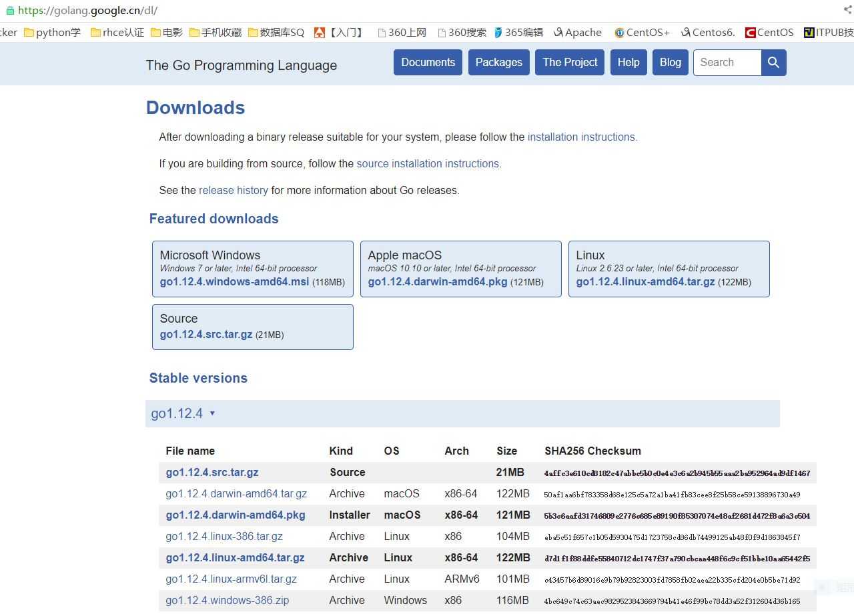Open the red CentOS bookmark
Viewport: 854px width, 616px height.
(769, 32)
